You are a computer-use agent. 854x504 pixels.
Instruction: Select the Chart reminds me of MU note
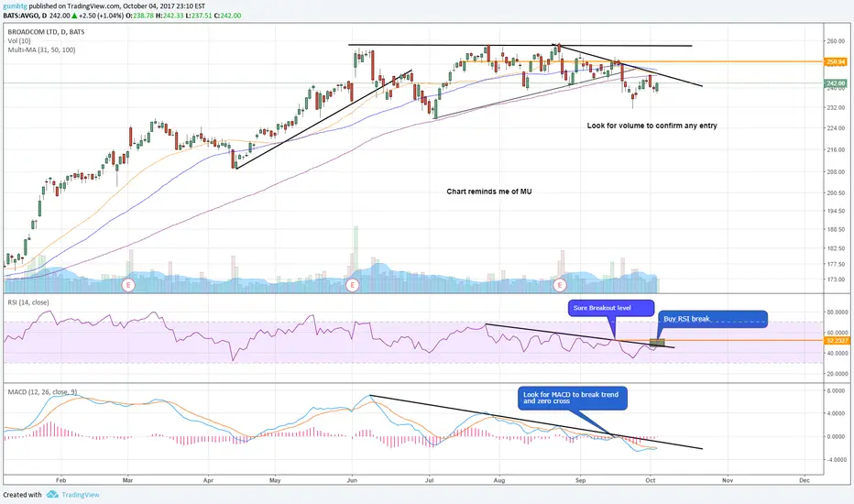click(x=489, y=192)
